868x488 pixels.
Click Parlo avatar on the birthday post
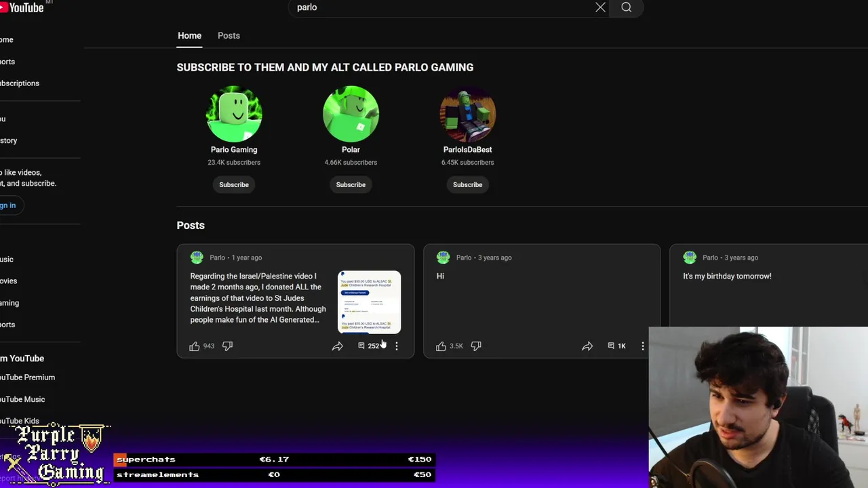pos(690,258)
